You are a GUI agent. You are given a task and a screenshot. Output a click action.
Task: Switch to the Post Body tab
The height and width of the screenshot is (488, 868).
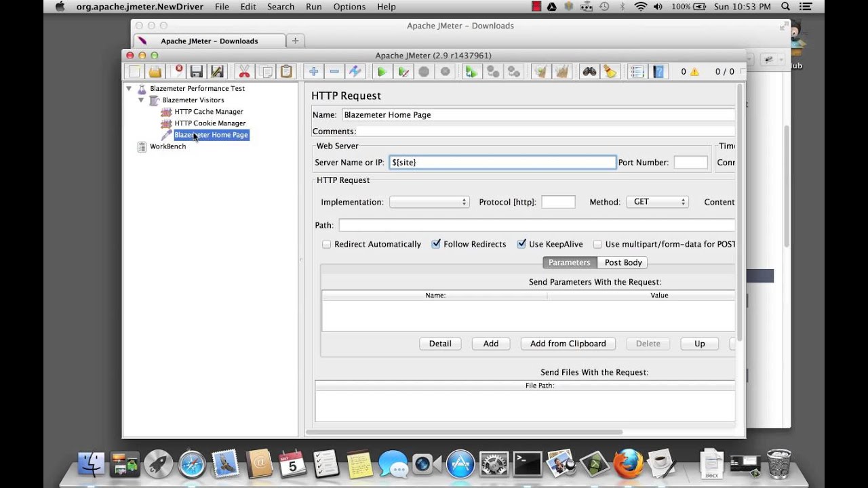coord(623,262)
